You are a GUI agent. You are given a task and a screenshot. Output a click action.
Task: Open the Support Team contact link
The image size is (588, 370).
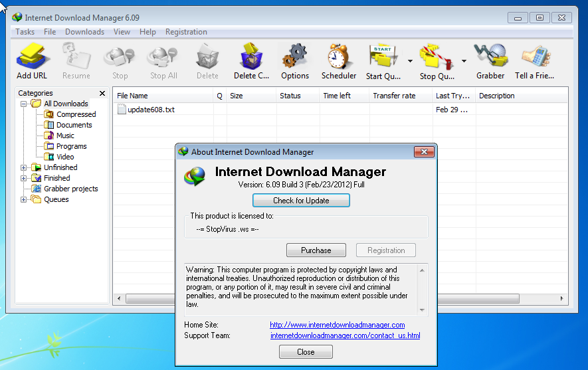point(345,335)
